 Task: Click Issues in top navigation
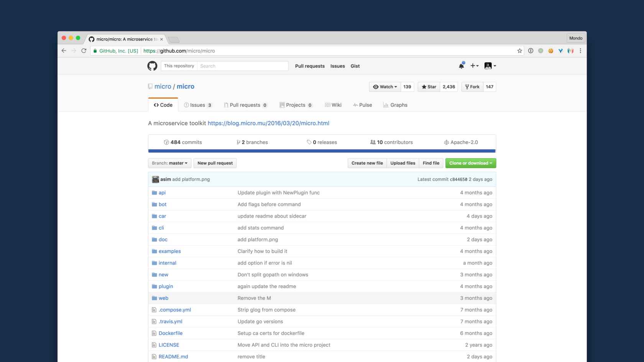(338, 66)
